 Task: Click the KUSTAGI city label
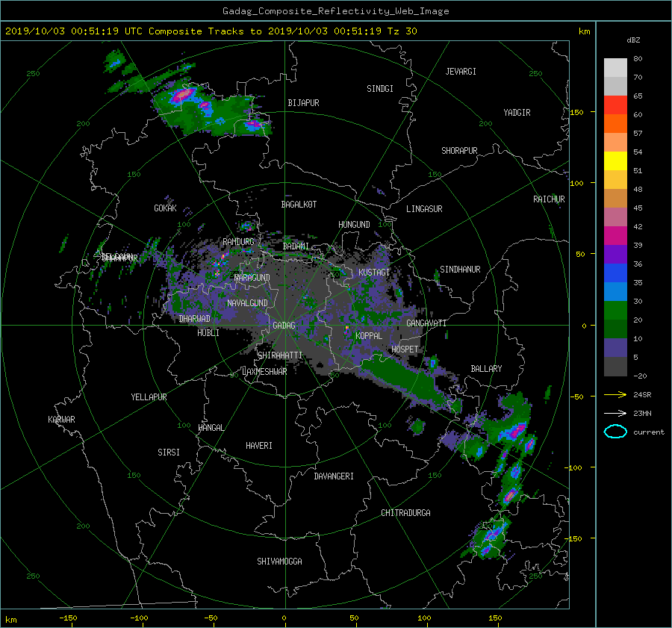pos(374,273)
